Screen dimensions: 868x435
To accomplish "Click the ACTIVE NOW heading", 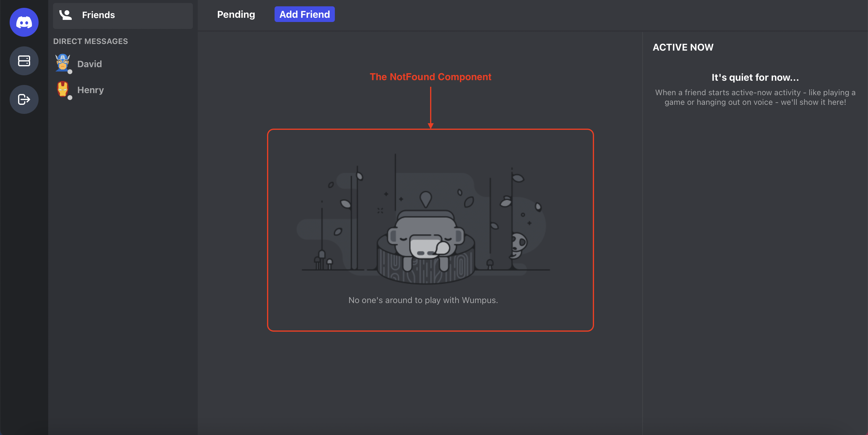I will coord(683,47).
